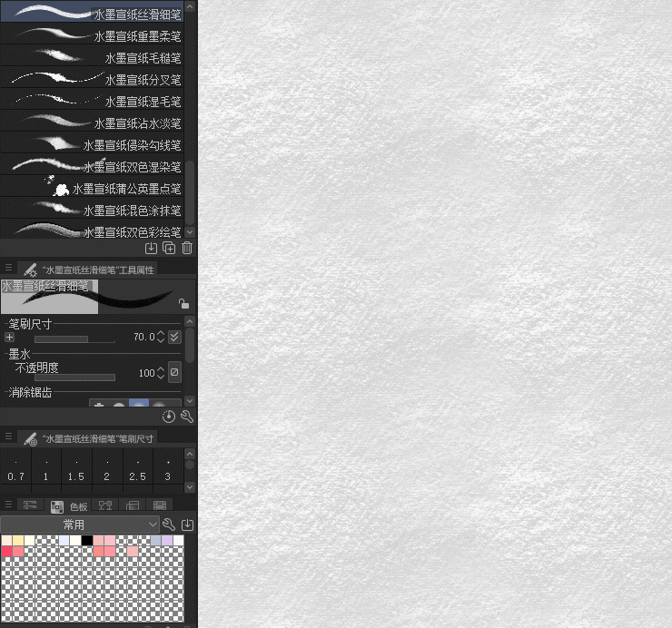Open brush size dynamics settings button

[x=174, y=337]
